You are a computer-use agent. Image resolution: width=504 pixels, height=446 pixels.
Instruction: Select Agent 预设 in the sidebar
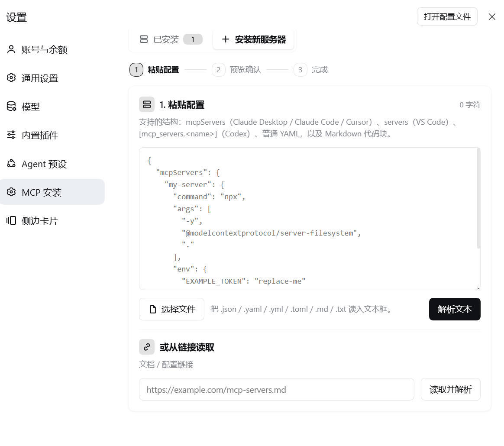click(x=52, y=164)
